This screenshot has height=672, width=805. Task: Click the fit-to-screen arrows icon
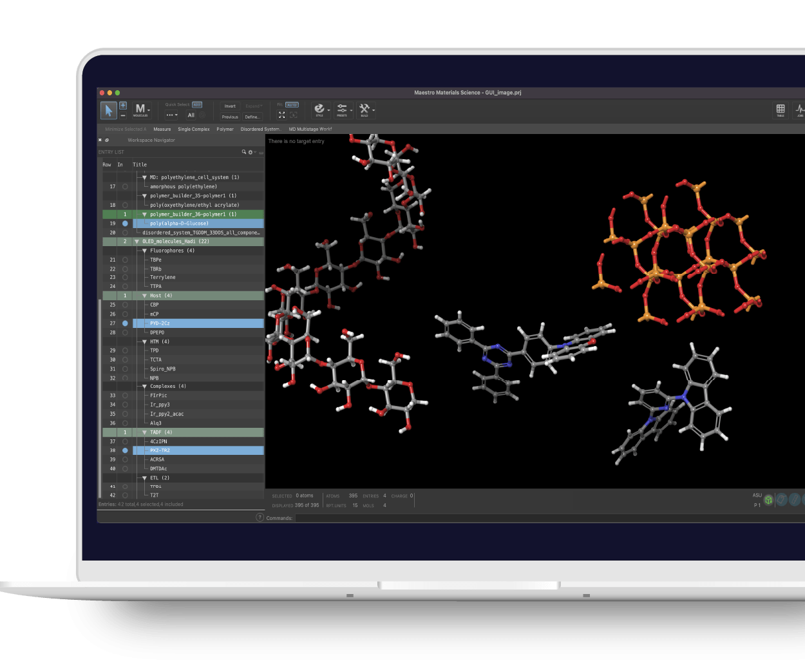[281, 115]
